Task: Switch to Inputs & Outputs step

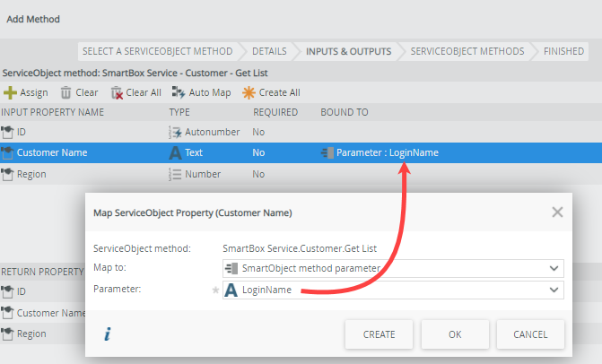Action: click(x=348, y=51)
